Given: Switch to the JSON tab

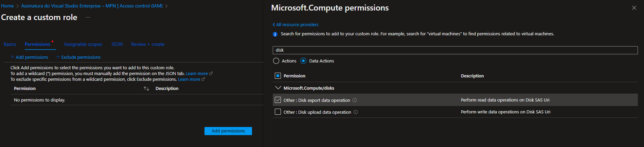Looking at the screenshot, I should click(x=117, y=44).
